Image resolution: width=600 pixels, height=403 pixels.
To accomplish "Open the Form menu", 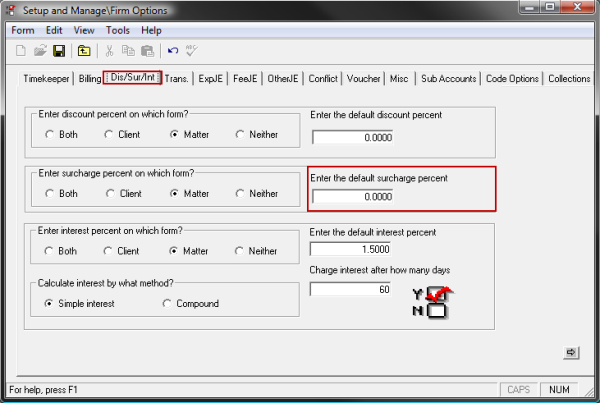I will (x=22, y=30).
